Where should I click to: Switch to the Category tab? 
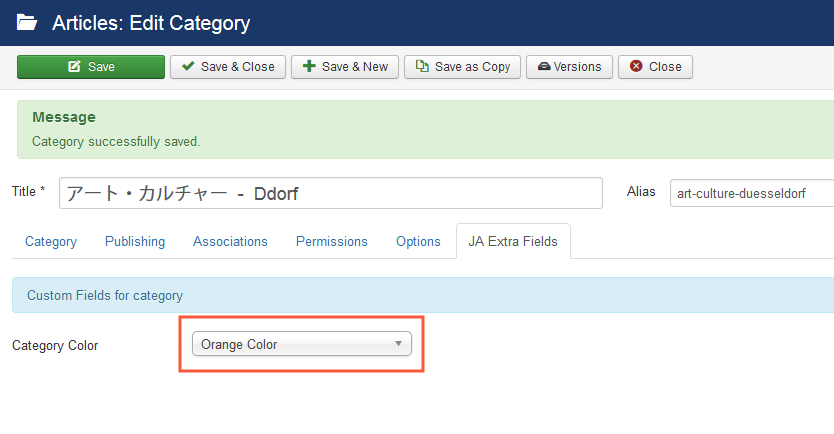pyautogui.click(x=51, y=241)
